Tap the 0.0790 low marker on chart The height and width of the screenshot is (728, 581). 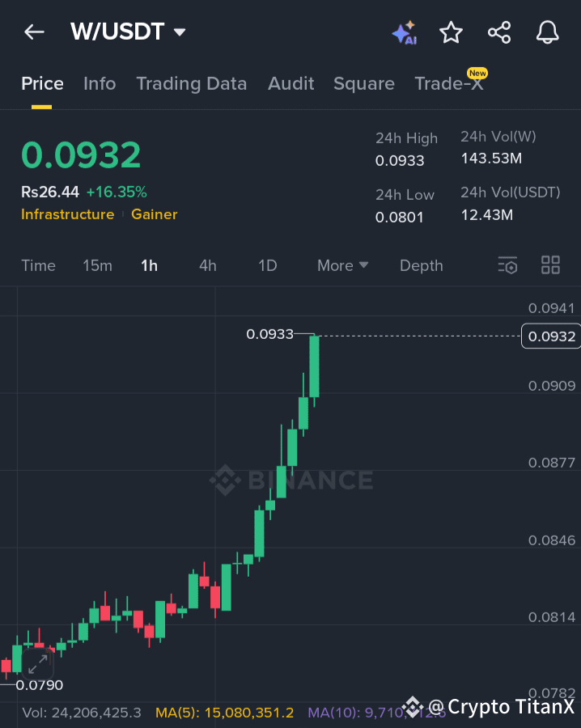click(x=40, y=685)
